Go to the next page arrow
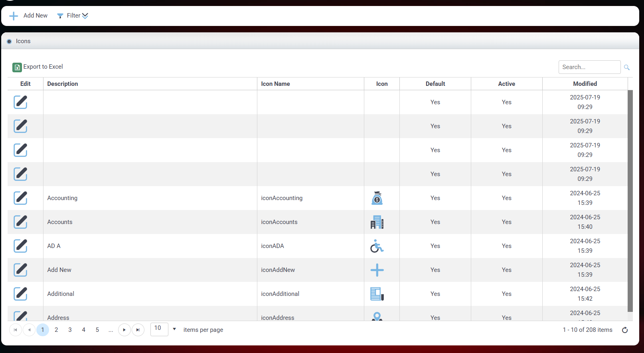Screen dimensions: 644x353 tap(124, 330)
